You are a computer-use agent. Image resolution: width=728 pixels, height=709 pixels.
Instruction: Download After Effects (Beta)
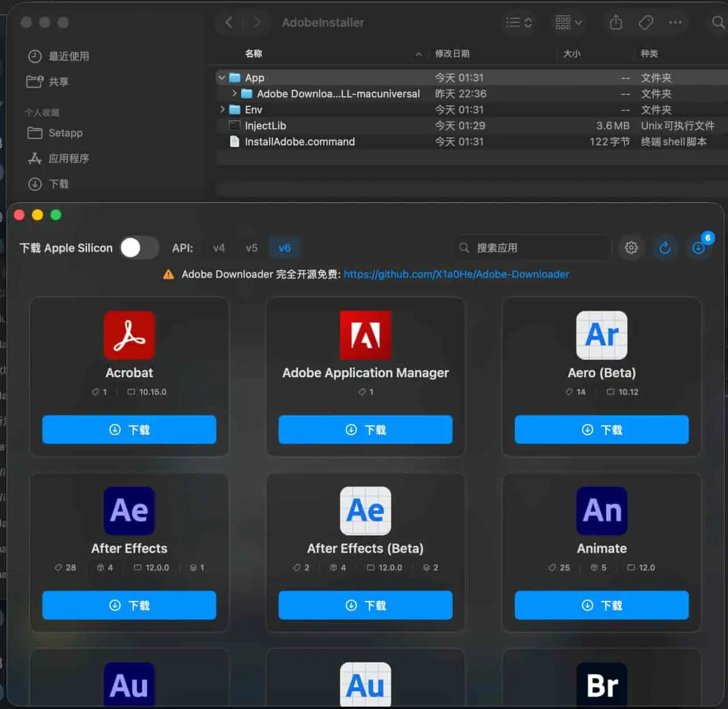365,605
